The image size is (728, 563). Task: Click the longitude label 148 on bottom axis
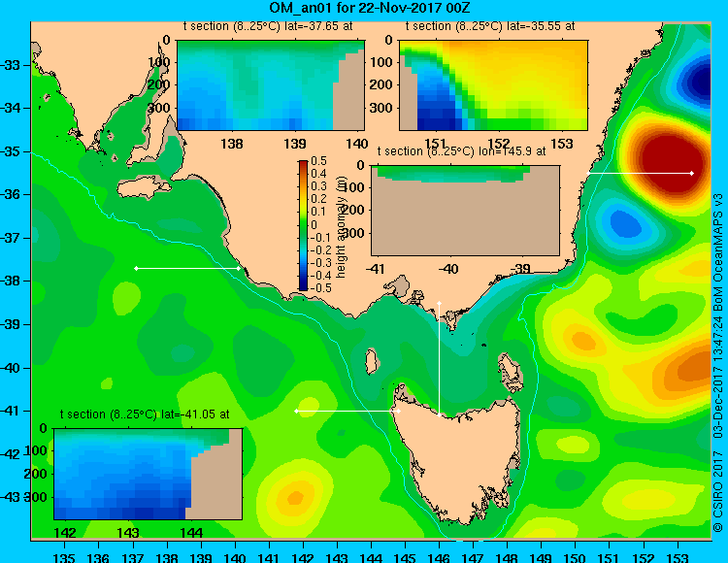pyautogui.click(x=507, y=557)
